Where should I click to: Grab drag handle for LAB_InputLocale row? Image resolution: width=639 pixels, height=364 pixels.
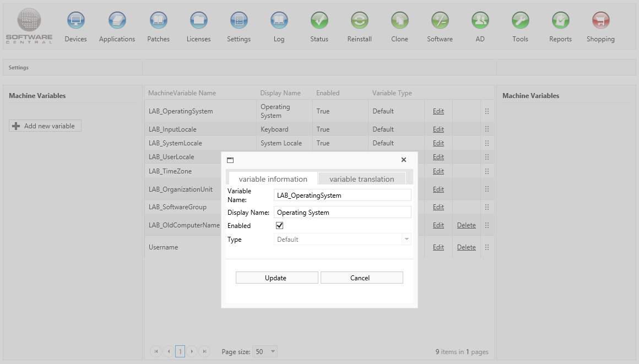tap(486, 129)
